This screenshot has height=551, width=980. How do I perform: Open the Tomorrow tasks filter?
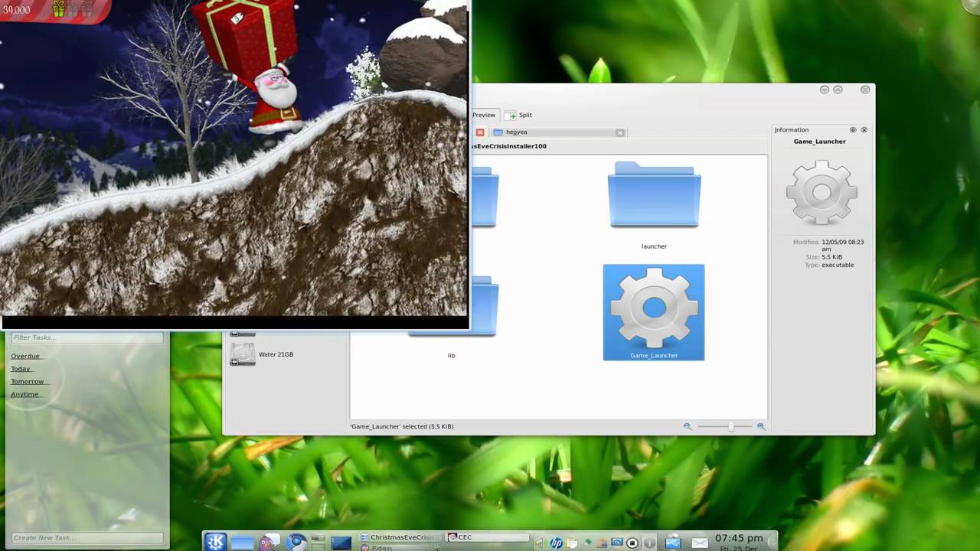[28, 381]
